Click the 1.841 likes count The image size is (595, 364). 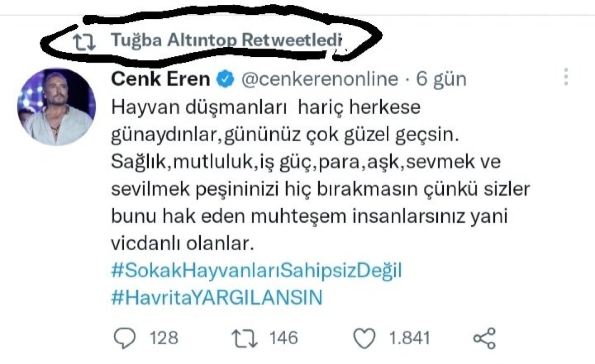coord(409,339)
